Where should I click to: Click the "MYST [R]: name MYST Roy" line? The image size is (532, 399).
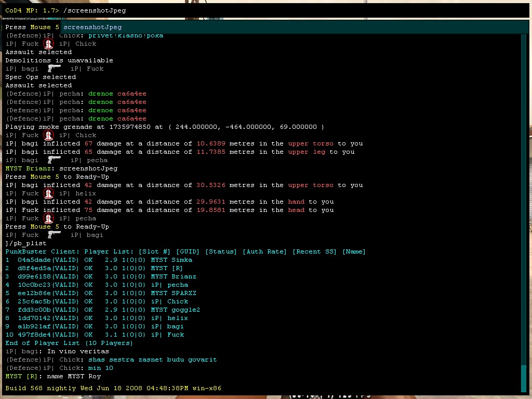click(54, 376)
